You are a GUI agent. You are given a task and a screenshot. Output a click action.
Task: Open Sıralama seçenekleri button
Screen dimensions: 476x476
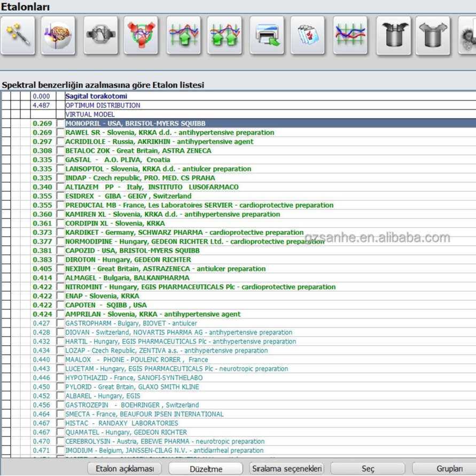coord(287,469)
